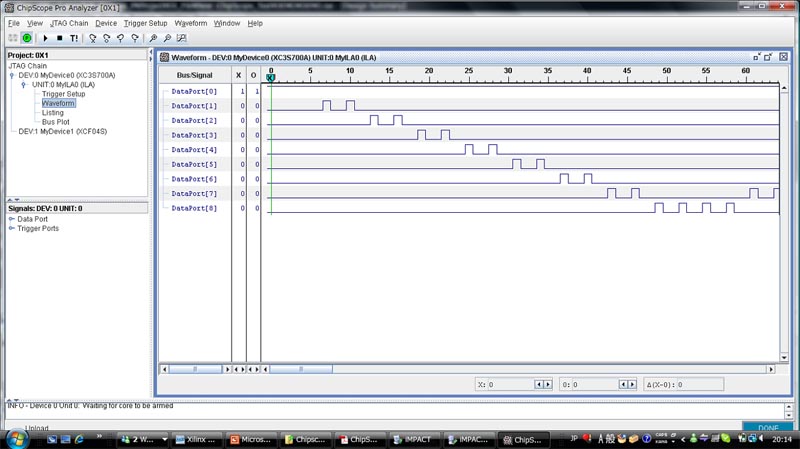Click the waveform vertical scrollbar down arrow
The width and height of the screenshot is (800, 449).
[784, 358]
